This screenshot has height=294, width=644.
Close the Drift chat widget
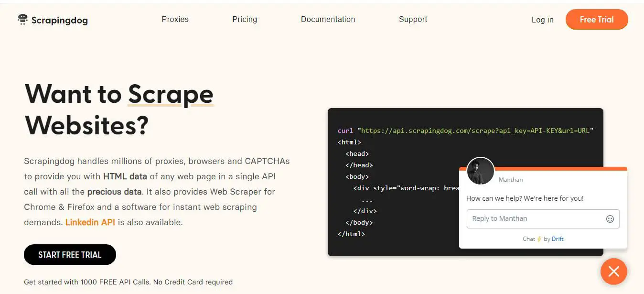click(x=613, y=272)
